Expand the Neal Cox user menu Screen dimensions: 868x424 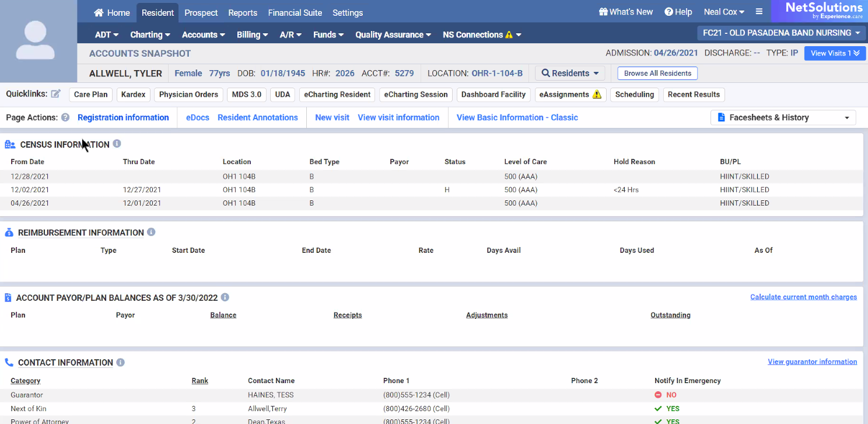click(x=724, y=12)
